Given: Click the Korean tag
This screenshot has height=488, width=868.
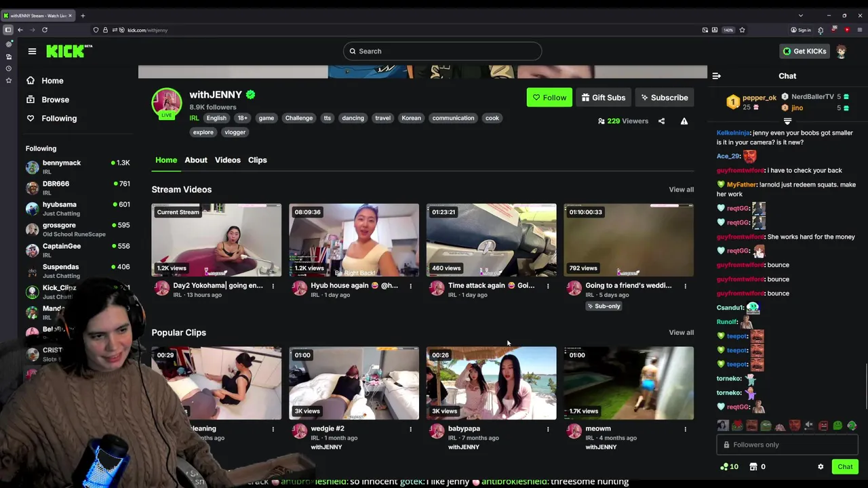Looking at the screenshot, I should [411, 118].
